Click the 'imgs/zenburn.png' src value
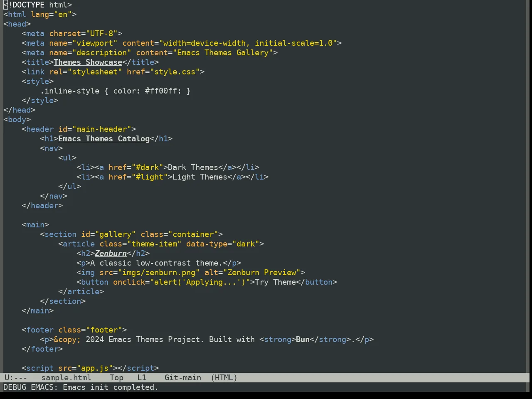The height and width of the screenshot is (399, 532). (159, 273)
